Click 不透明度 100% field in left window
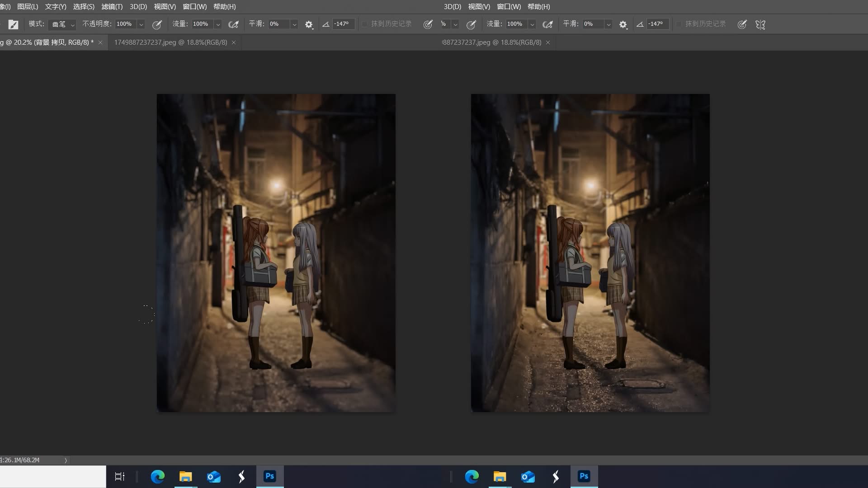Screen dimensions: 868x488 coord(126,24)
